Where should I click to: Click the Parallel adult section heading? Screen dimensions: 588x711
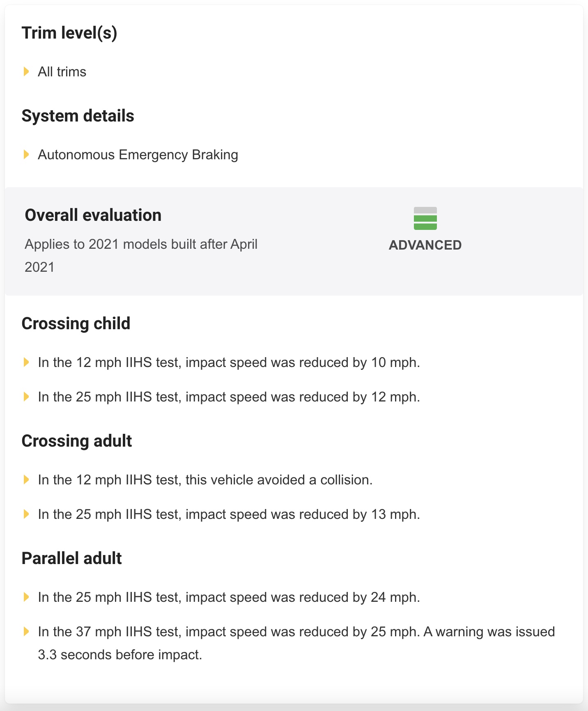tap(72, 558)
